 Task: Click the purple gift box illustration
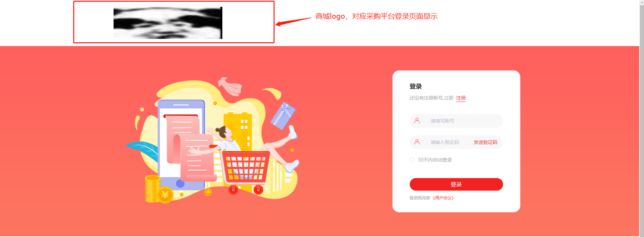click(283, 116)
